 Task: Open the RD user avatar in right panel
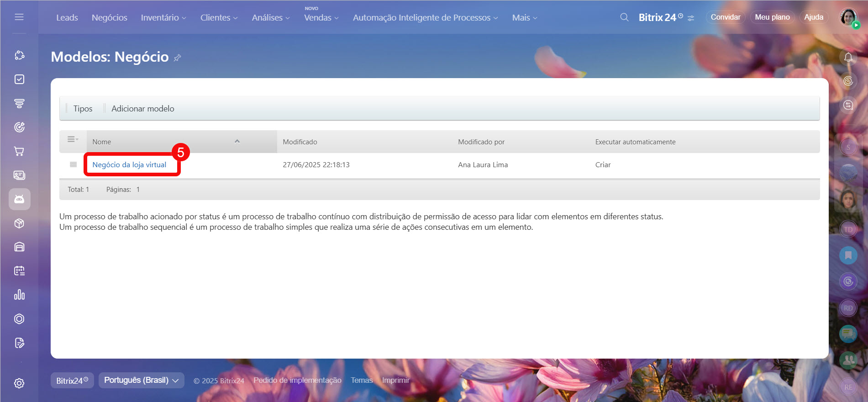point(848,308)
